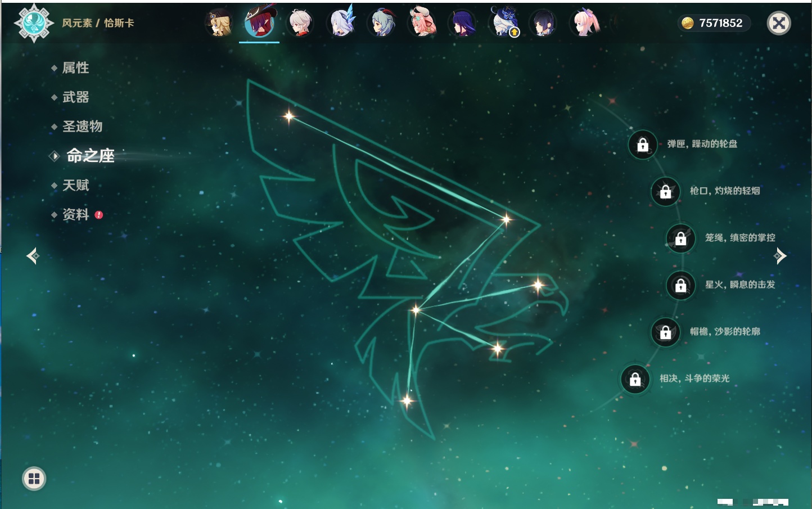Switch to the purple-haired character portrait
The height and width of the screenshot is (509, 812).
tap(462, 23)
